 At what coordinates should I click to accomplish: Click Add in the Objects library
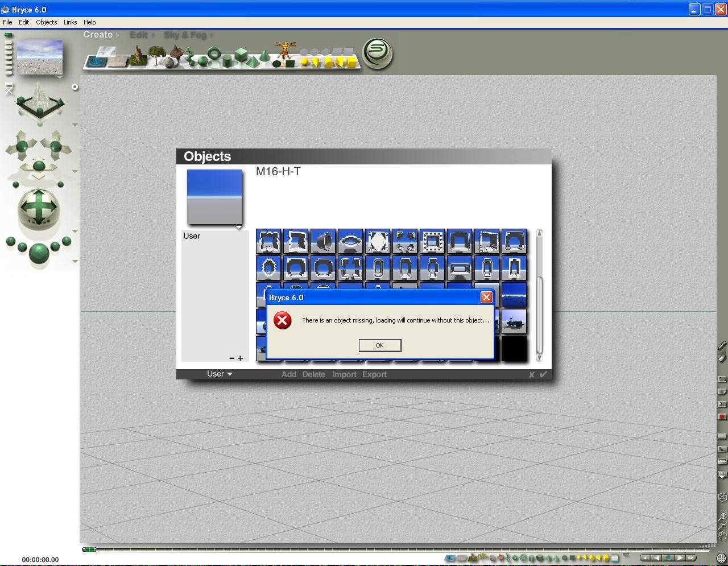coord(289,374)
